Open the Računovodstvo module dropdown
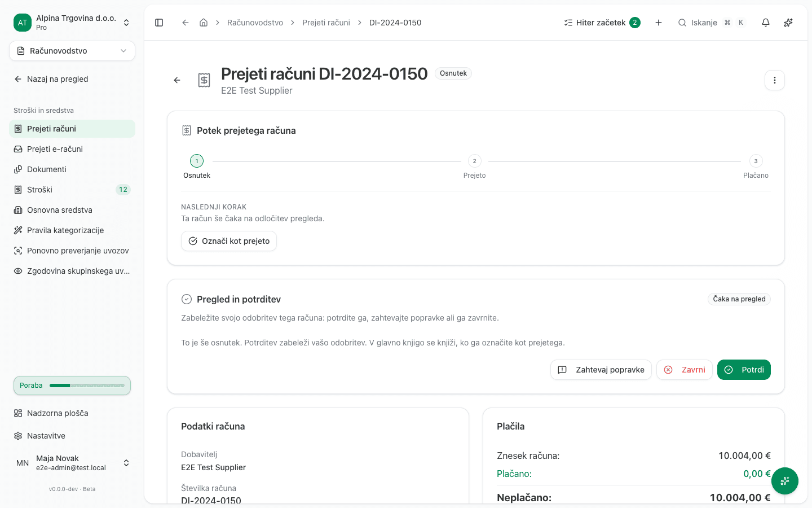 [72, 51]
